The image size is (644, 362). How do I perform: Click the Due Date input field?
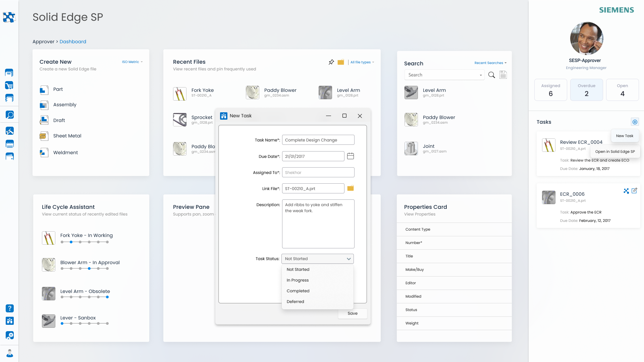click(313, 156)
